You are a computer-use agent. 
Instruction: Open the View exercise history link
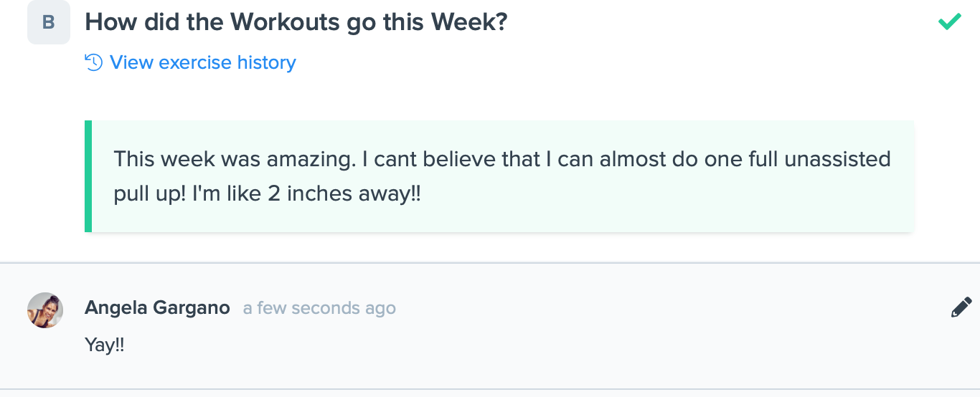pos(190,62)
